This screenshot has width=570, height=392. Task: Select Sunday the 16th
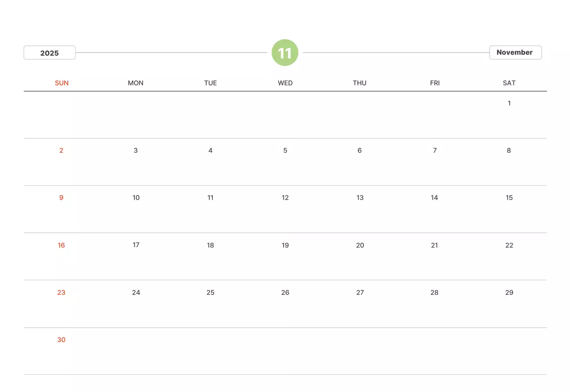[x=61, y=245]
